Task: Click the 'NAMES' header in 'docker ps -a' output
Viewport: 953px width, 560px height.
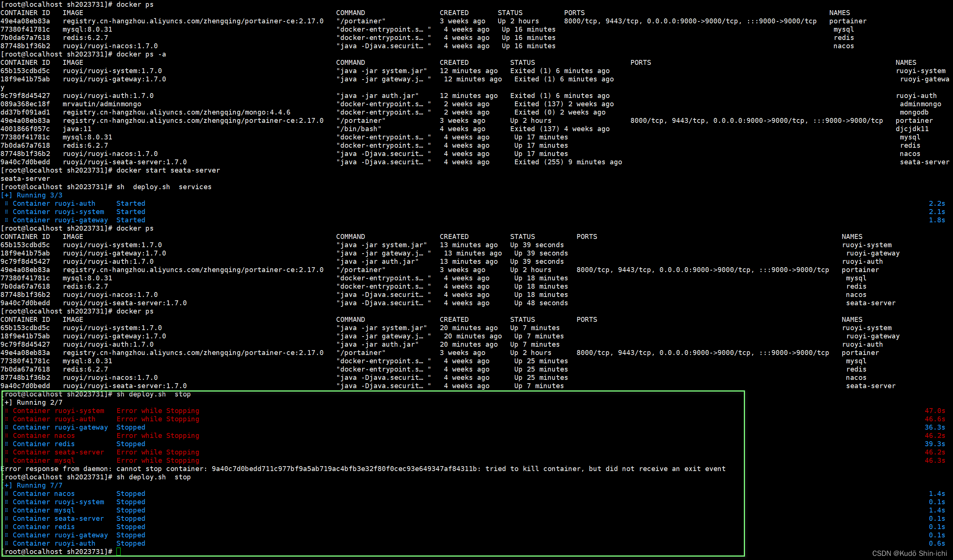Action: 906,63
